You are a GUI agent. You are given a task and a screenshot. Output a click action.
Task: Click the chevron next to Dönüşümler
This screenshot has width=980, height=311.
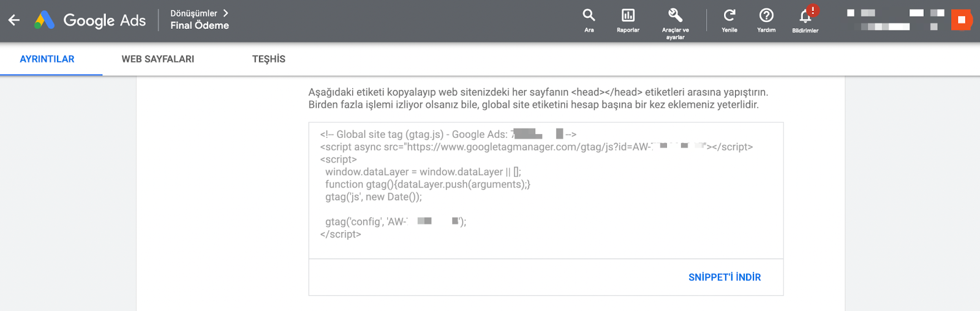(225, 13)
